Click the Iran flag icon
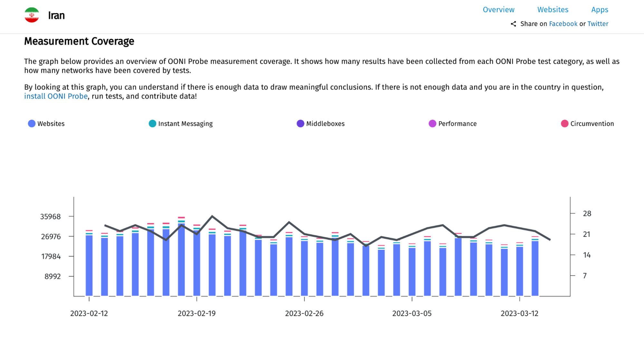 pos(32,15)
